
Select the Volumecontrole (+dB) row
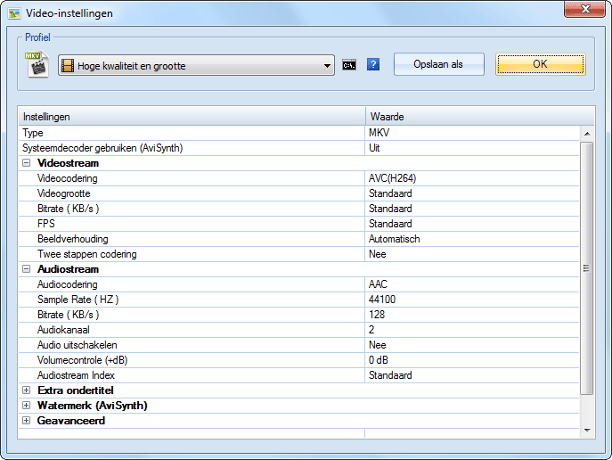point(299,361)
